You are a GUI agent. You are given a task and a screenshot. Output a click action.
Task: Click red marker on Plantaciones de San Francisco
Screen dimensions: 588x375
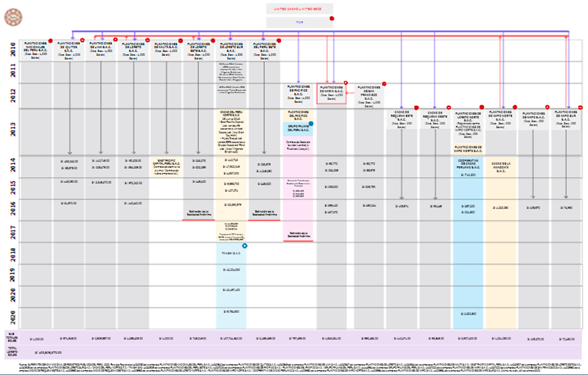tap(384, 84)
